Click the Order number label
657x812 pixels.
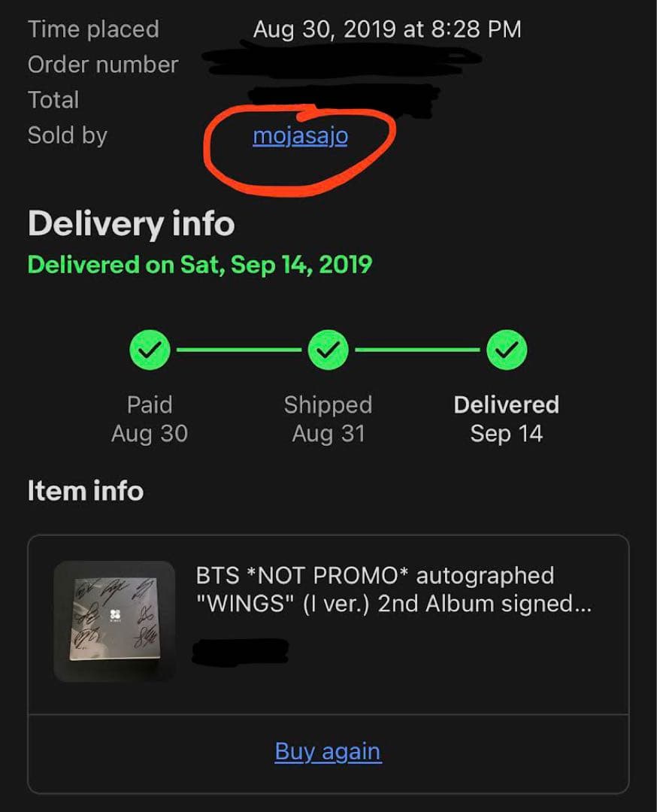point(103,65)
